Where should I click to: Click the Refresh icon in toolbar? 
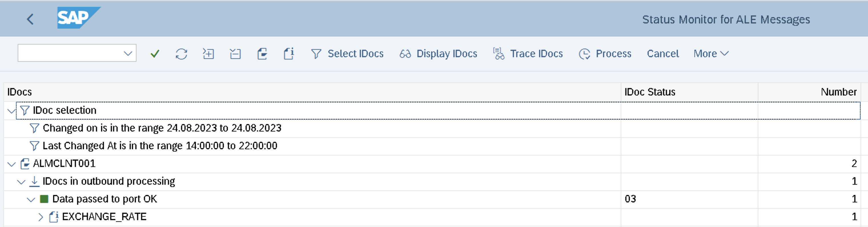[181, 54]
